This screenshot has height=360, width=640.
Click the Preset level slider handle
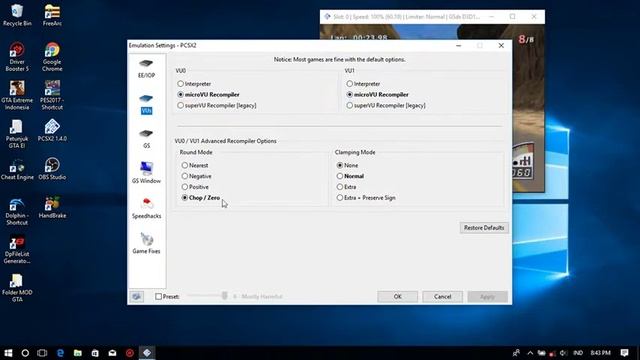tap(224, 296)
